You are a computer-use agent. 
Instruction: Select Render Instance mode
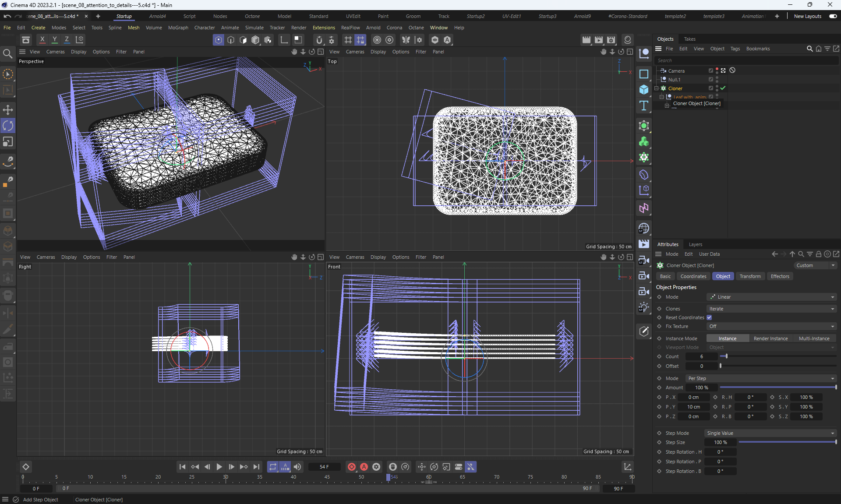coord(770,338)
